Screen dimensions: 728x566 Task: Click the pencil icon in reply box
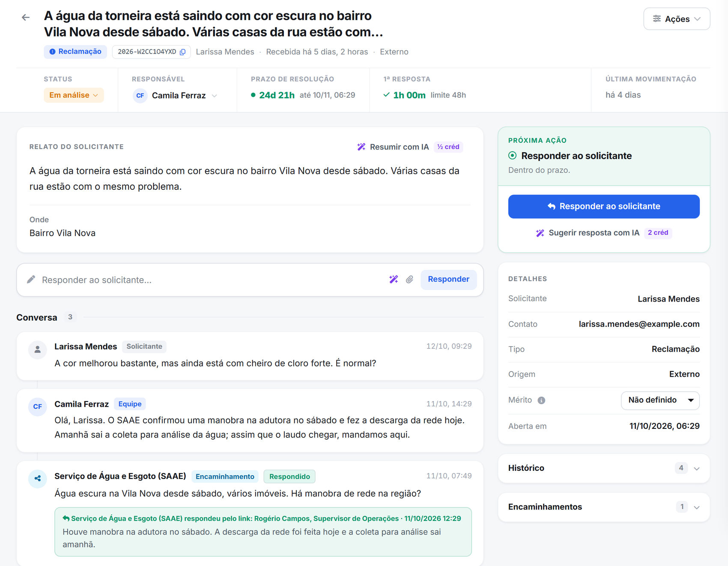[x=31, y=280]
